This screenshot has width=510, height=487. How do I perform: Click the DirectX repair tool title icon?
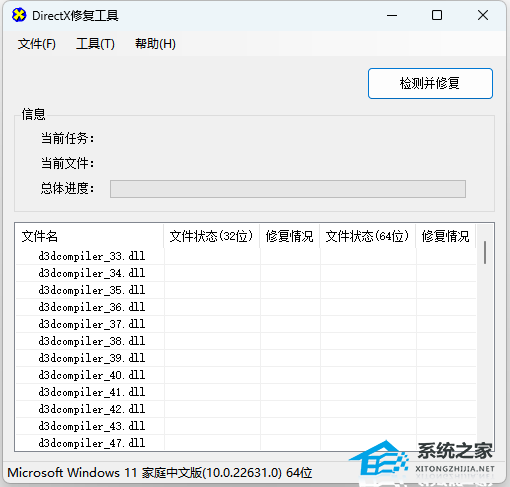click(x=19, y=15)
